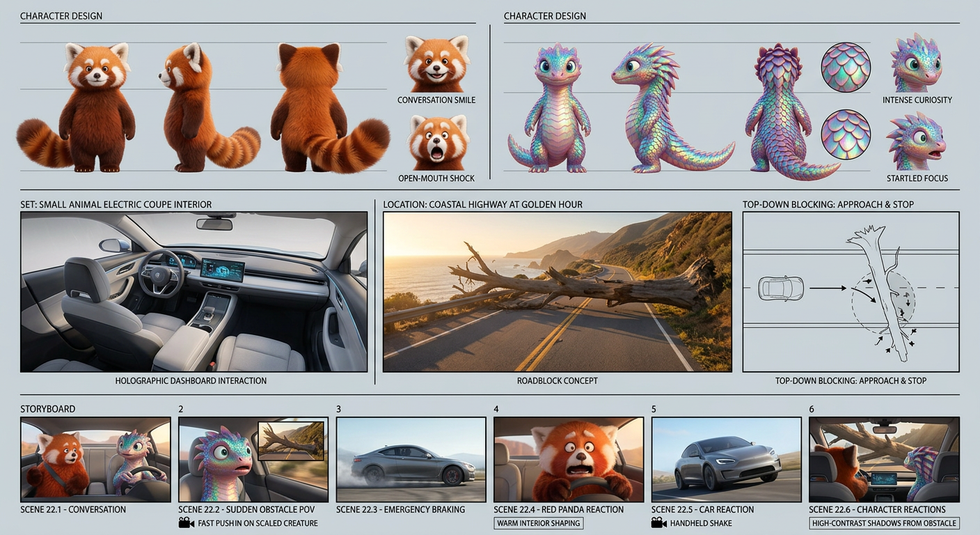Image resolution: width=980 pixels, height=535 pixels.
Task: Open the scaled creature front view
Action: pyautogui.click(x=549, y=109)
